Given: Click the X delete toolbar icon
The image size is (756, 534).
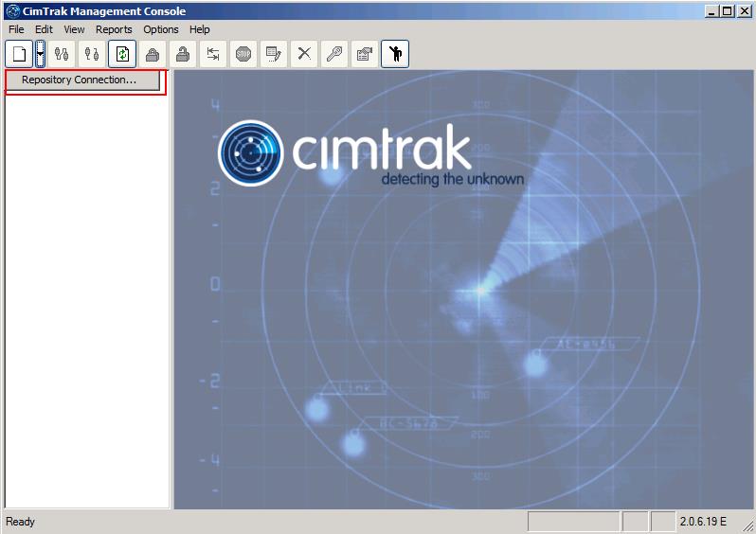Looking at the screenshot, I should 304,54.
